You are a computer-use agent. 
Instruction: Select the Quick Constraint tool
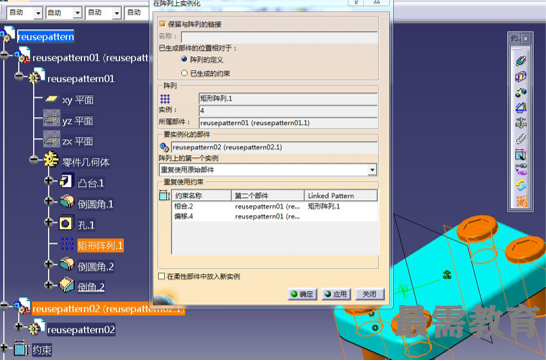click(521, 154)
